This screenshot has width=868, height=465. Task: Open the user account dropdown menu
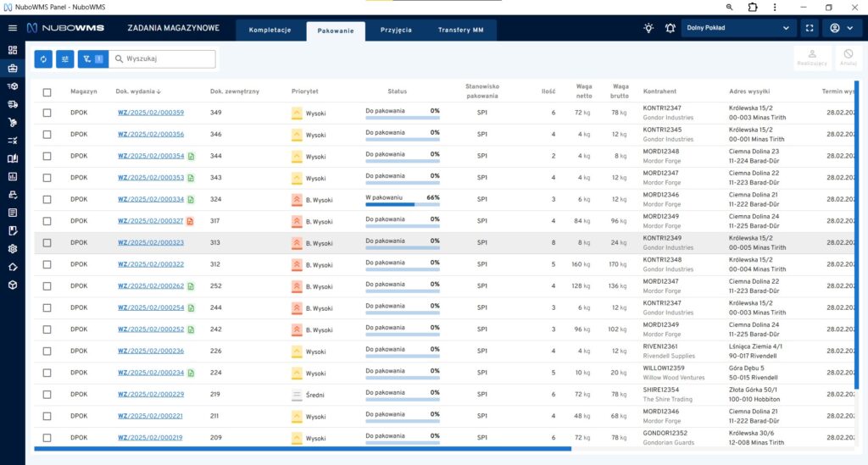(843, 28)
